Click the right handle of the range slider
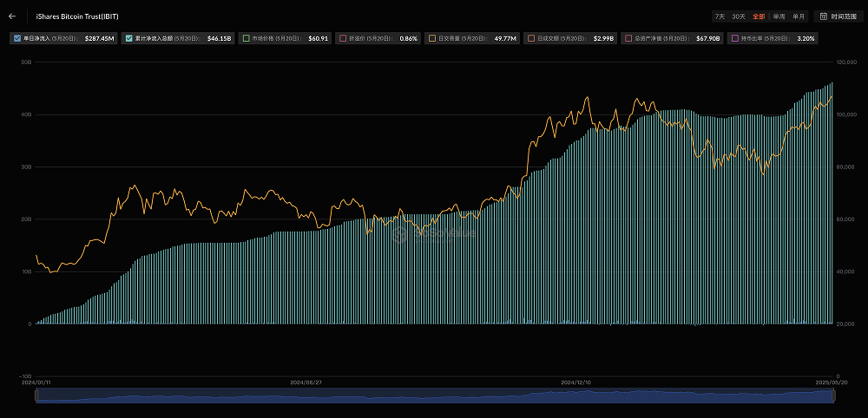This screenshot has height=418, width=868. [x=832, y=395]
